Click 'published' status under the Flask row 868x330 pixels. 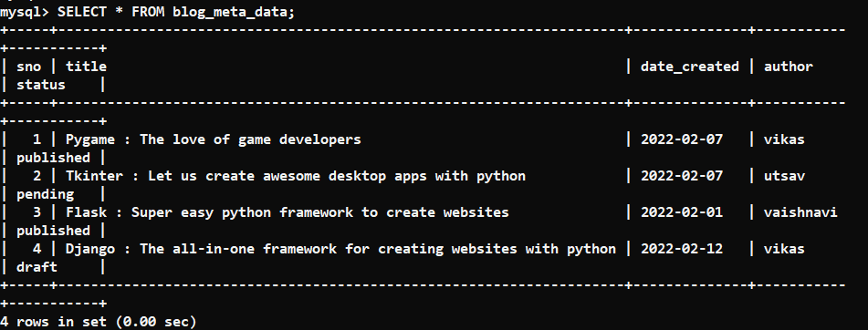click(x=53, y=231)
